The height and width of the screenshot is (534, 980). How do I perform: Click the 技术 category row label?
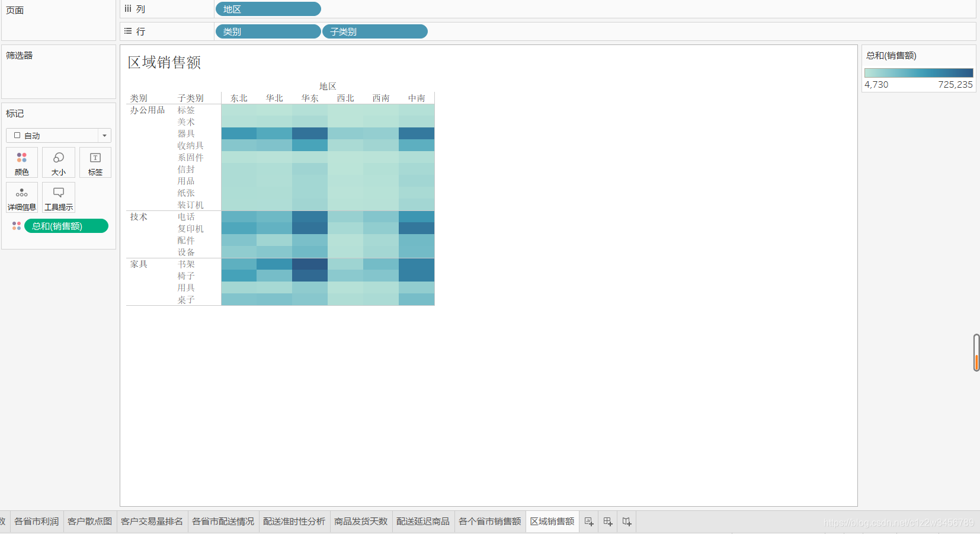click(139, 217)
